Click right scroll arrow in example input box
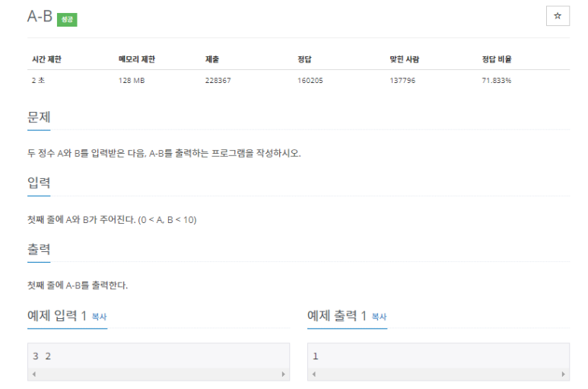 tap(283, 374)
